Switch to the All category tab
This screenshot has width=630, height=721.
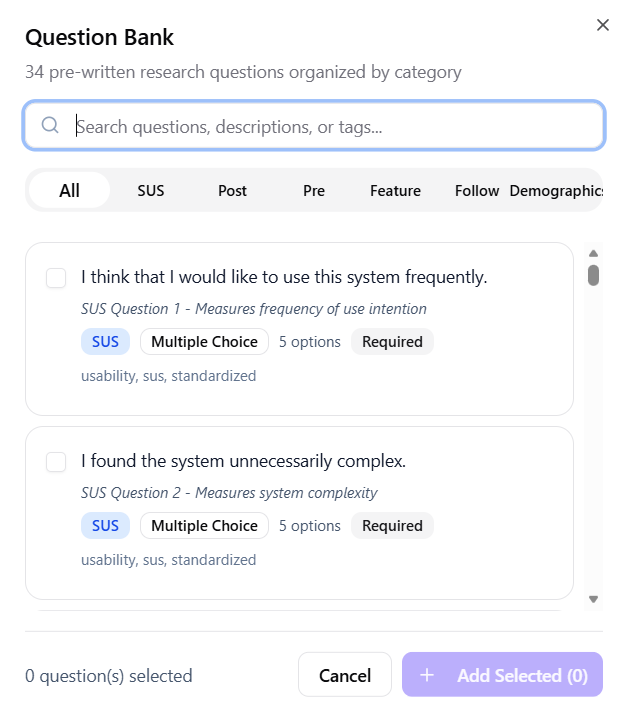(69, 190)
